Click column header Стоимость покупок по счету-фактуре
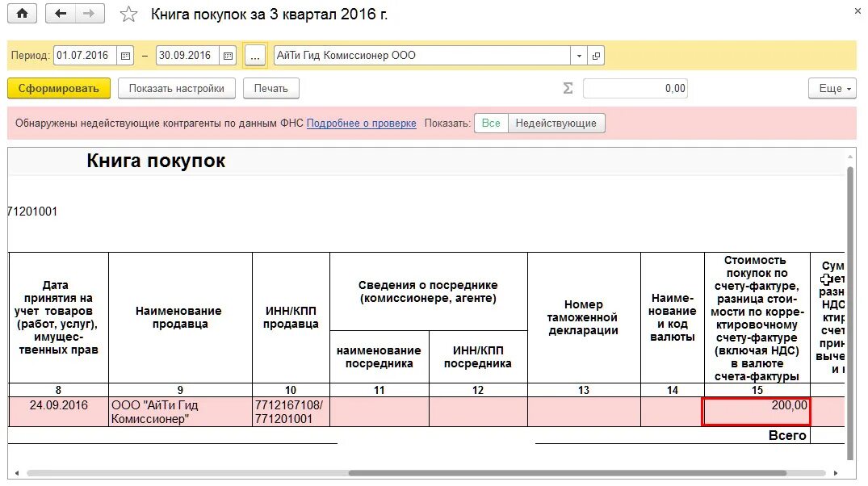 [x=757, y=318]
